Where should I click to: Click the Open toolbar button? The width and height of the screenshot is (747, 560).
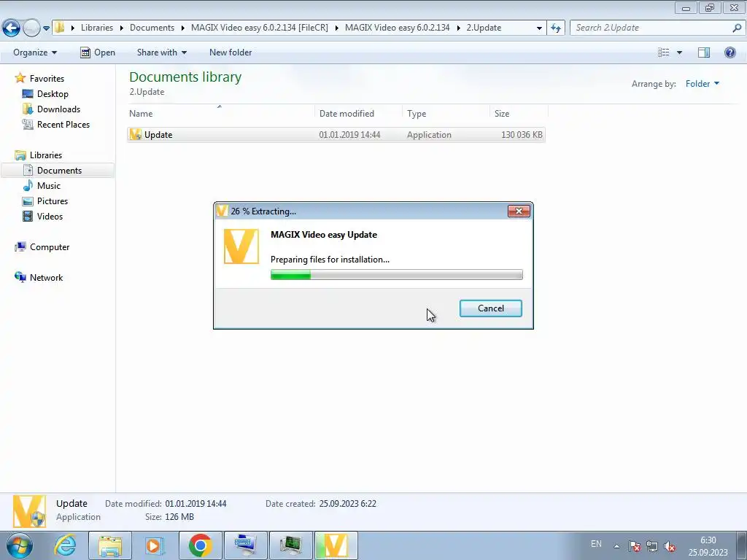98,52
